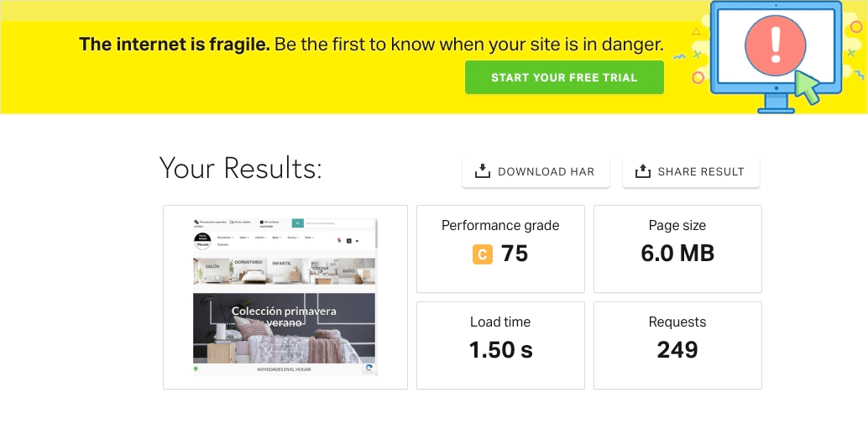
Task: Click the orange C grade badge
Action: tap(482, 254)
